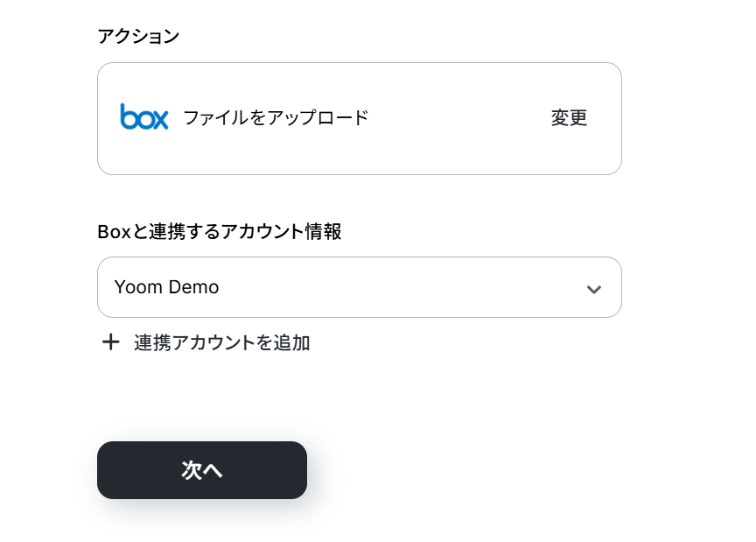Click the text 連携アカウントを追加
Image resolution: width=756 pixels, height=542 pixels.
(221, 342)
